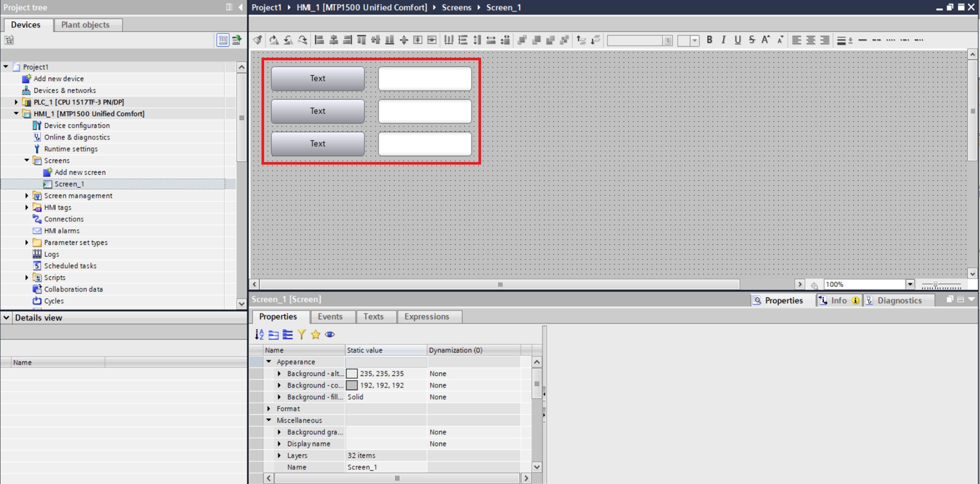Toggle Italic text formatting
The height and width of the screenshot is (484, 980).
[x=723, y=40]
